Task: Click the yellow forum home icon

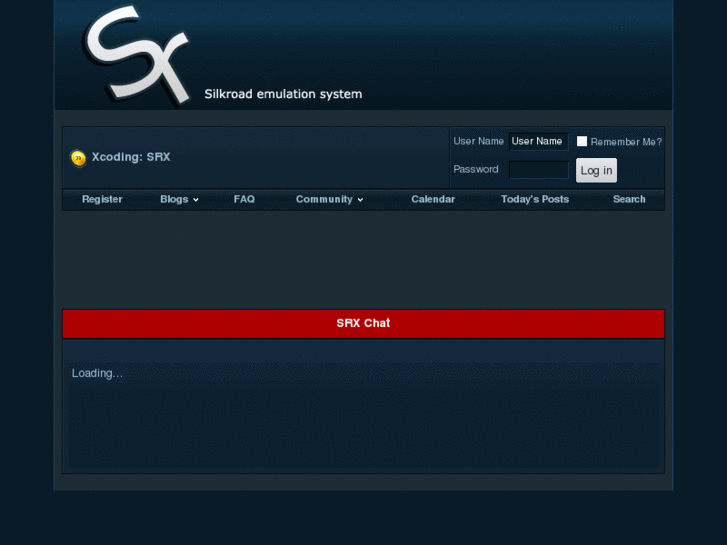Action: tap(78, 158)
